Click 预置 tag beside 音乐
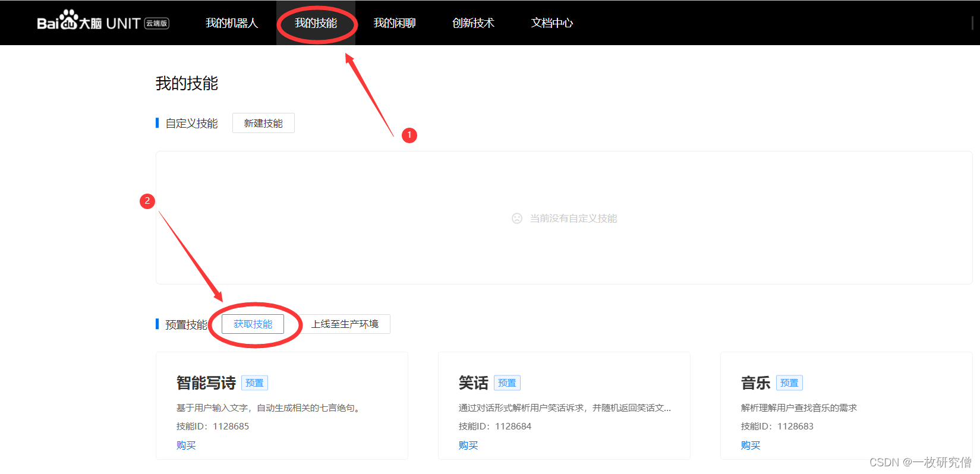The width and height of the screenshot is (980, 474). coord(790,383)
